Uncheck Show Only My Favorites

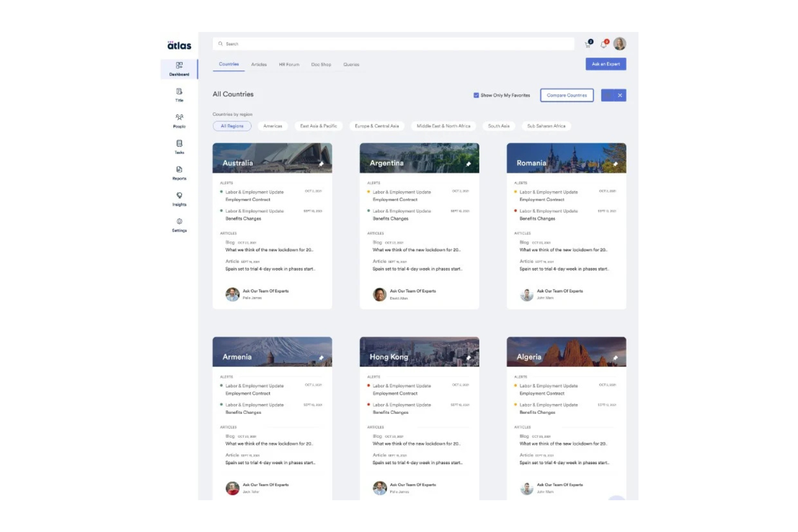click(x=476, y=95)
